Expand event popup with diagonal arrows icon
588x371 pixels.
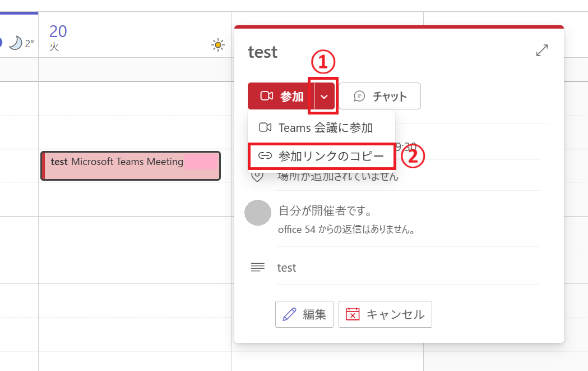[542, 51]
